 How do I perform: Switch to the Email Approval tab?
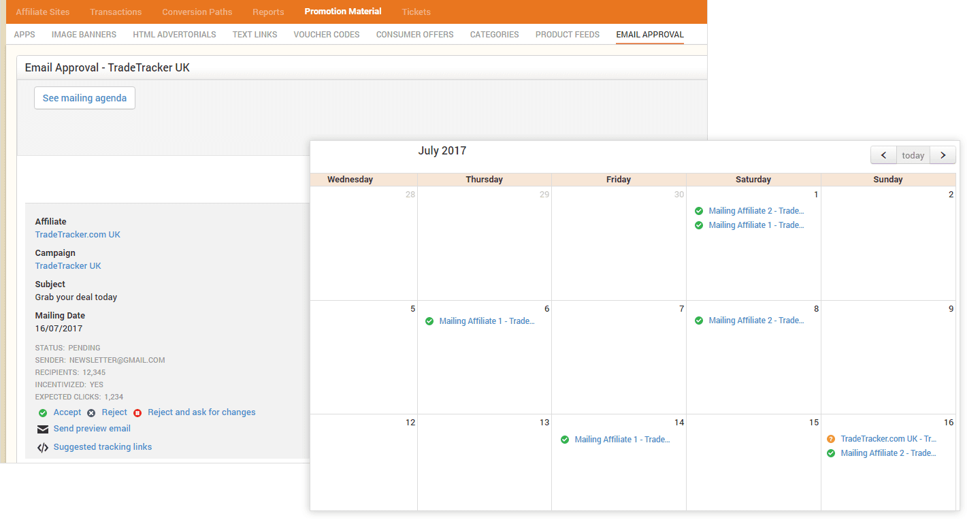pos(650,35)
